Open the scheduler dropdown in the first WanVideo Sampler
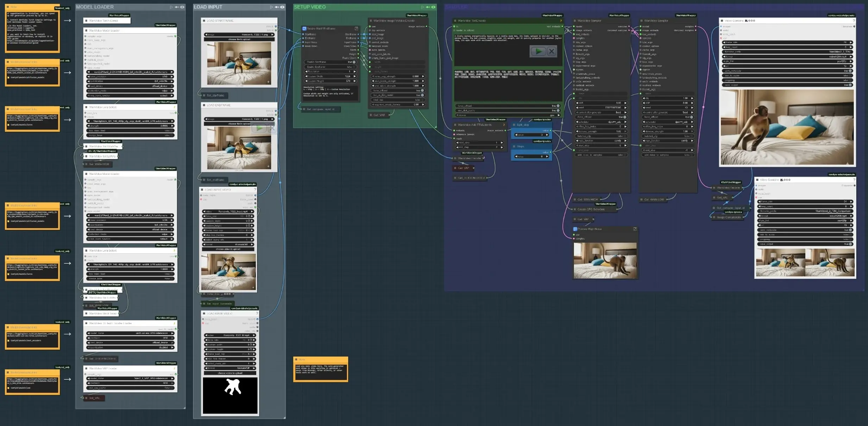 click(x=601, y=122)
